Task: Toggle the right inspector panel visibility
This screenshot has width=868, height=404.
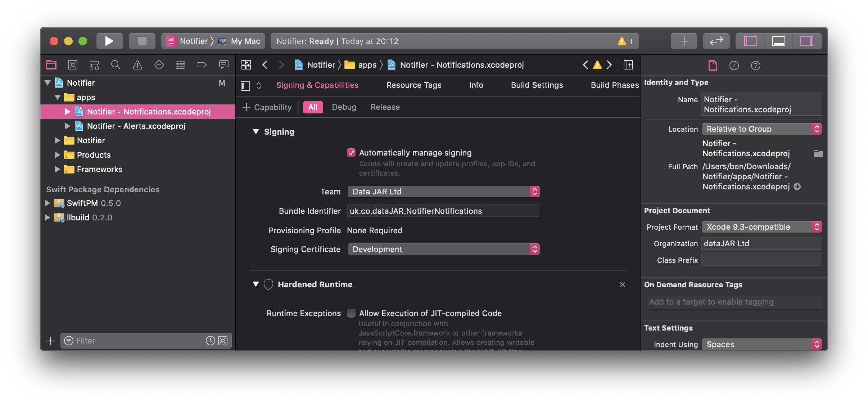Action: tap(806, 41)
